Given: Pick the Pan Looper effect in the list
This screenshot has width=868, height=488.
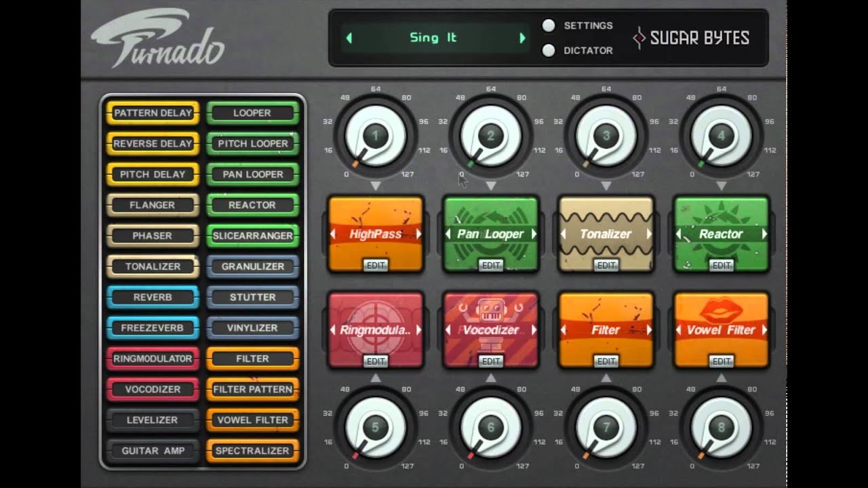Looking at the screenshot, I should (x=252, y=174).
